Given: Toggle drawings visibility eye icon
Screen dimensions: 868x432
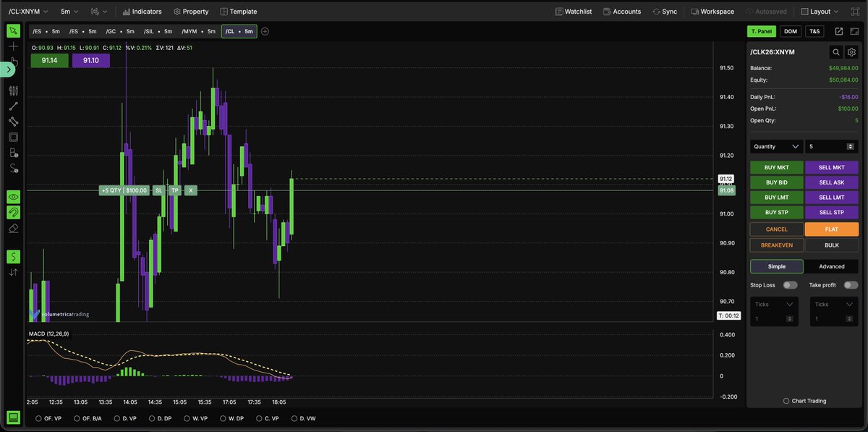Looking at the screenshot, I should (x=13, y=197).
